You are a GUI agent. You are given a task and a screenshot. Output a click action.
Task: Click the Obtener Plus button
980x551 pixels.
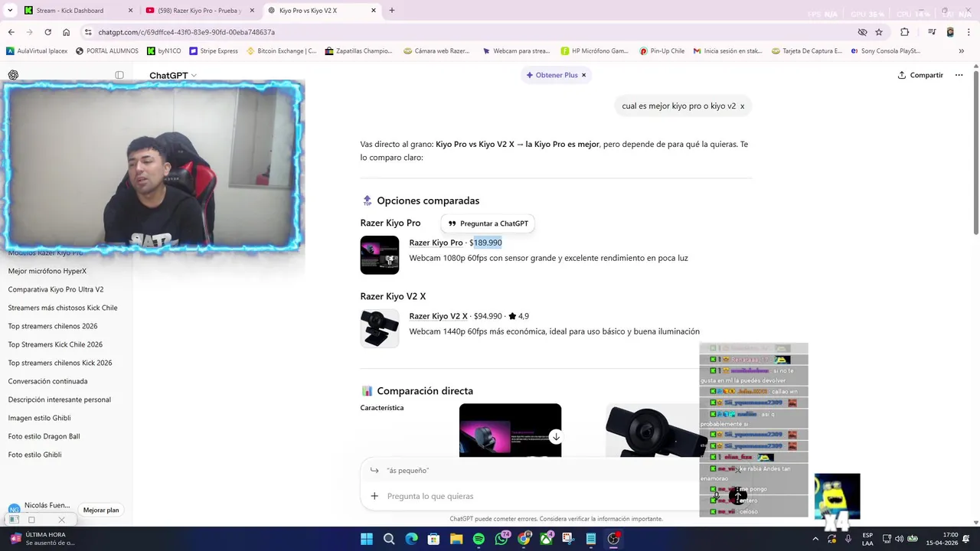point(552,75)
